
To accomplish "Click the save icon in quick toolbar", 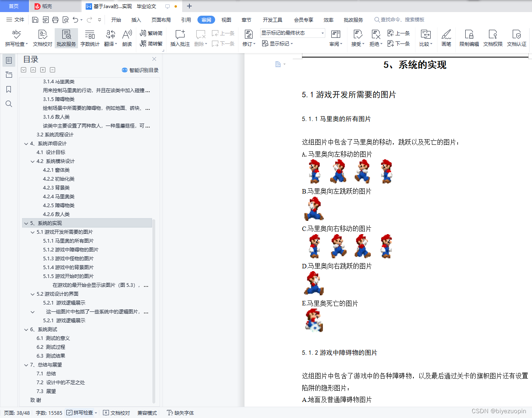I will pos(35,20).
